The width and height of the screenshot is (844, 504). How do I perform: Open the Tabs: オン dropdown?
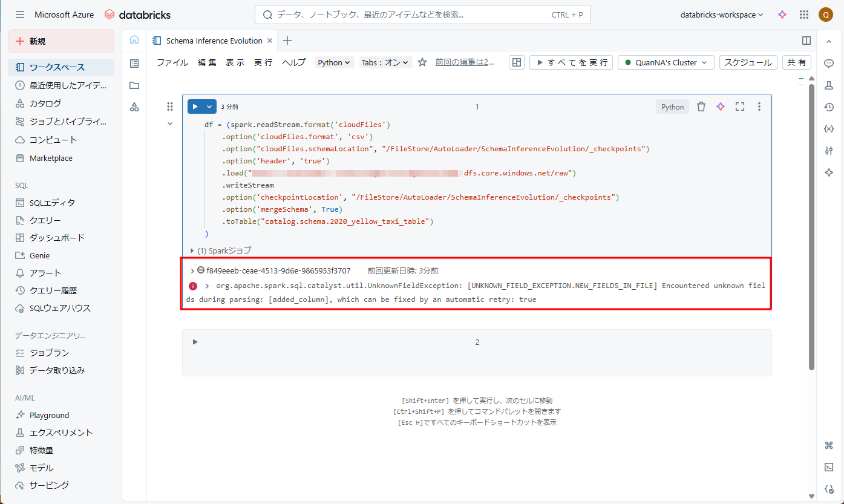coord(385,62)
